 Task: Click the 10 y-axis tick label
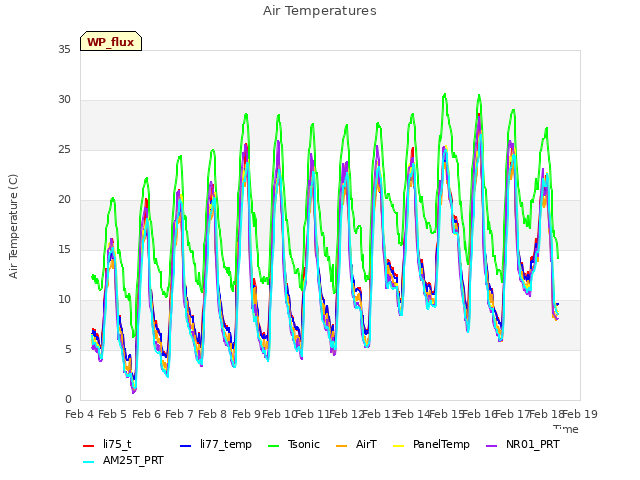click(64, 299)
